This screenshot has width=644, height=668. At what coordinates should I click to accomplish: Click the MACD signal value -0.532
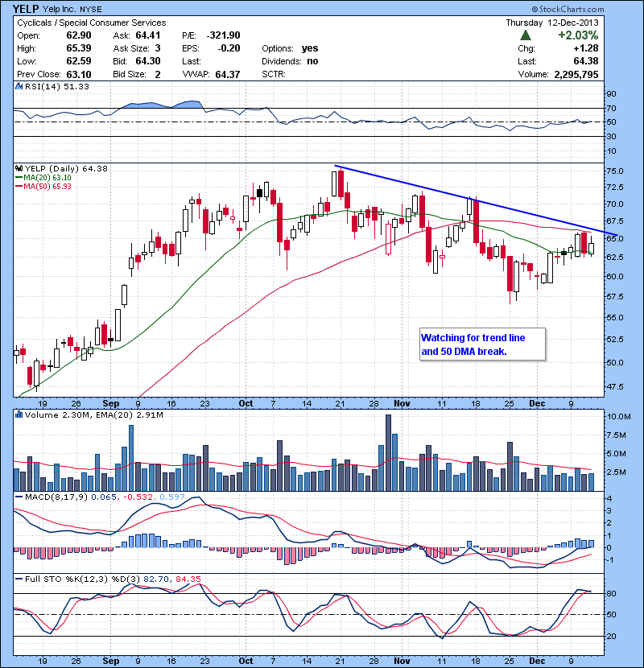[x=138, y=497]
